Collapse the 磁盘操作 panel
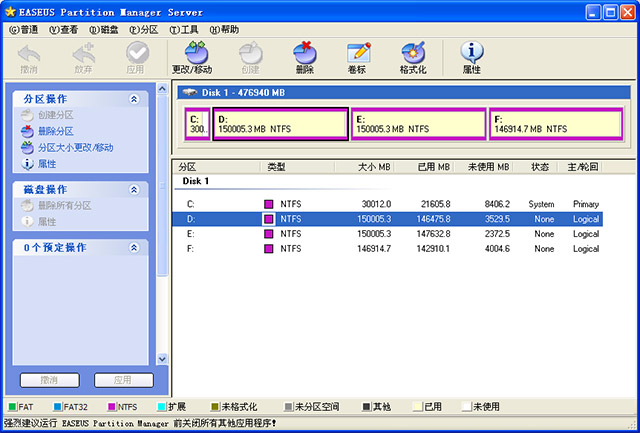 coord(134,190)
